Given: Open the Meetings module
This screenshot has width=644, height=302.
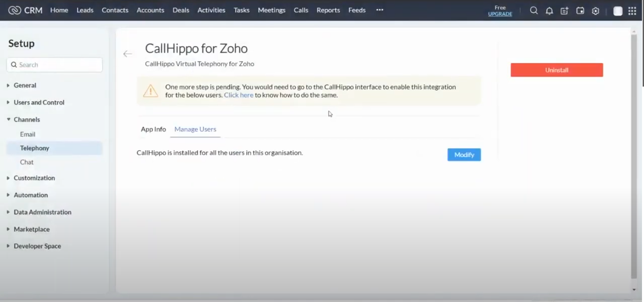Looking at the screenshot, I should [x=271, y=10].
